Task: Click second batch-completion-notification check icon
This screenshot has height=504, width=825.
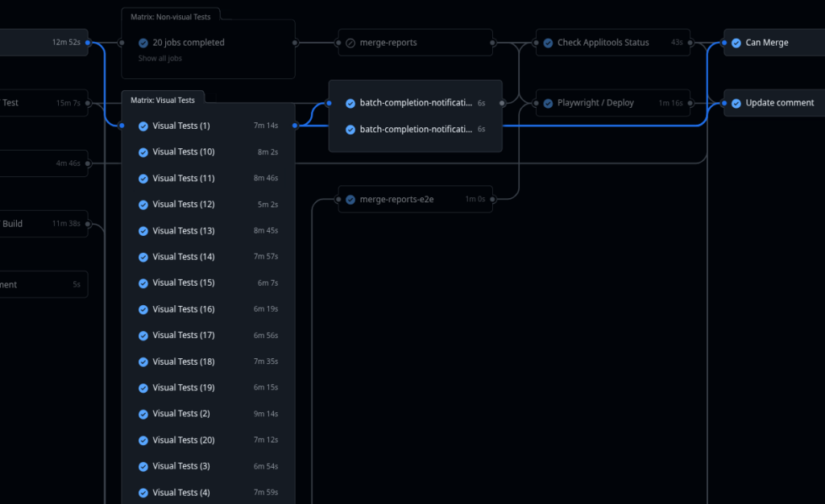Action: (x=350, y=130)
